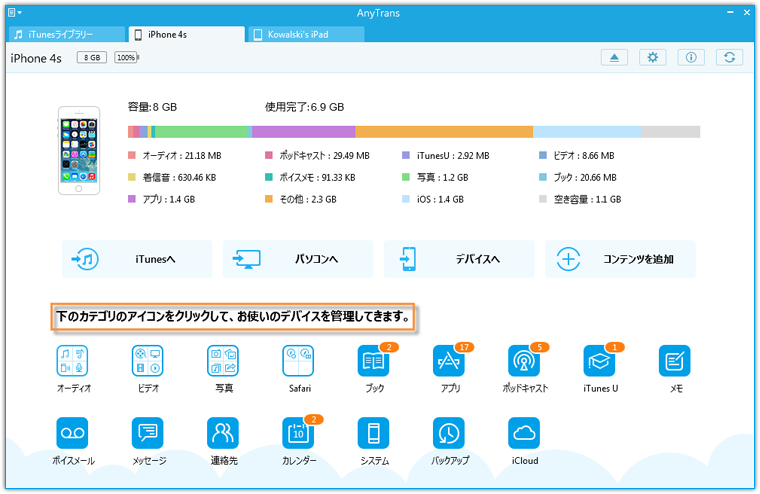Select the iPhone 4s tab
The image size is (760, 494).
(x=187, y=34)
